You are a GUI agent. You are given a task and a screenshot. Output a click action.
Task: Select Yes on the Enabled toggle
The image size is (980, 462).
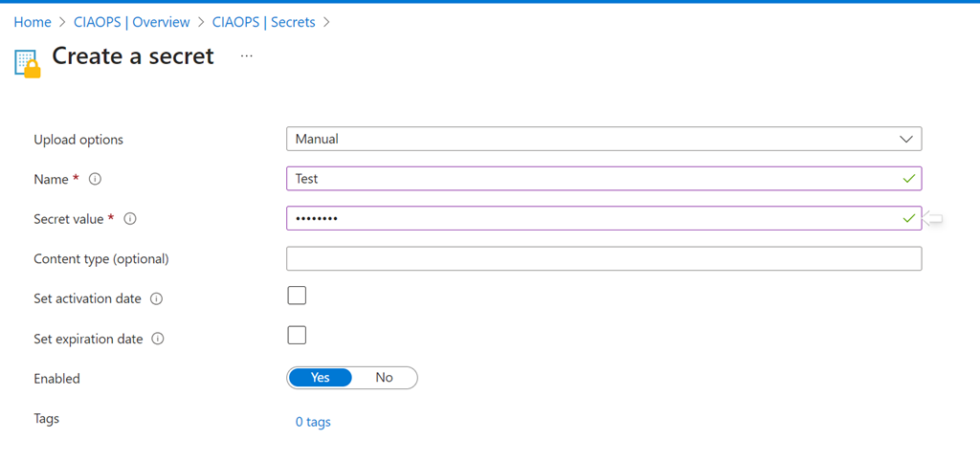pos(320,378)
